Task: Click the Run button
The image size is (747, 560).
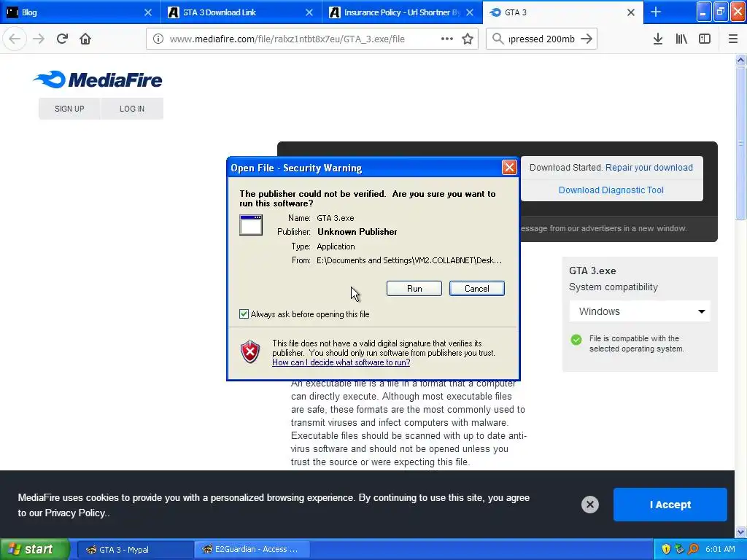Action: (414, 289)
